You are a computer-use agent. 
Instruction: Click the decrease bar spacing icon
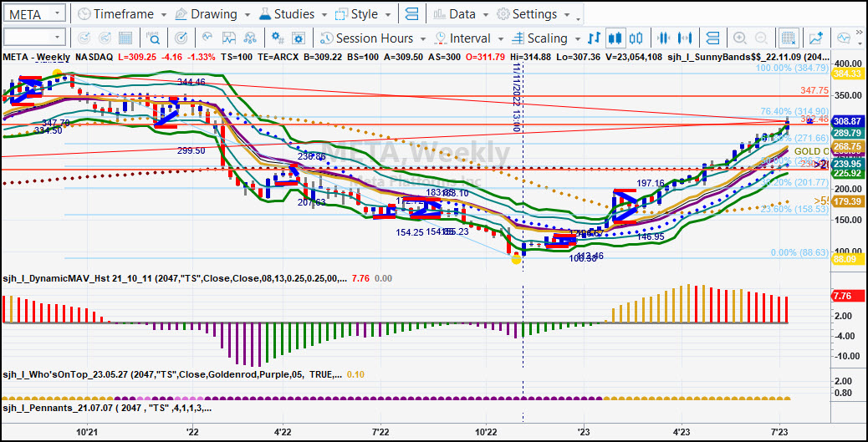tap(664, 38)
